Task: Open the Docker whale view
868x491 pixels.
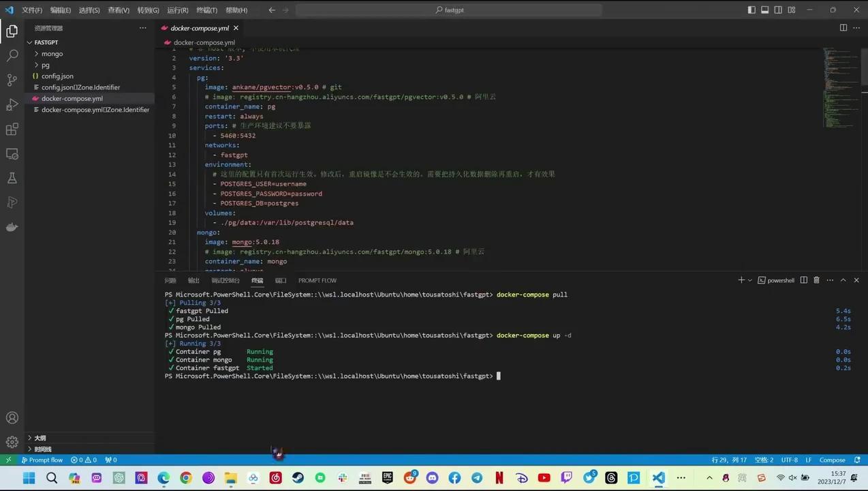Action: point(12,227)
